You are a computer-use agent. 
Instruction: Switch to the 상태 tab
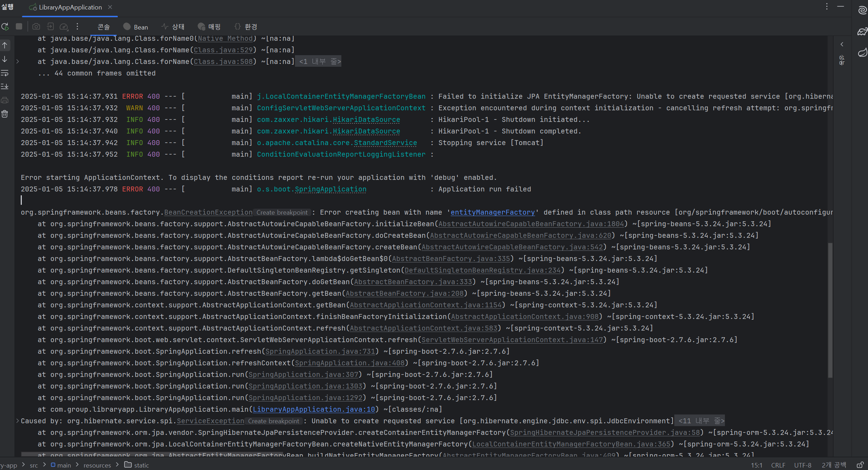pos(173,27)
